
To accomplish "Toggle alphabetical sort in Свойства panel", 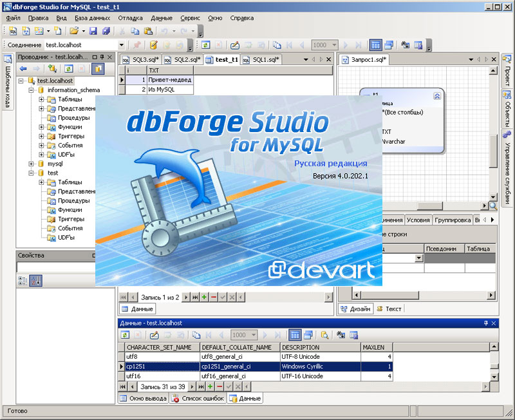I will pos(36,281).
